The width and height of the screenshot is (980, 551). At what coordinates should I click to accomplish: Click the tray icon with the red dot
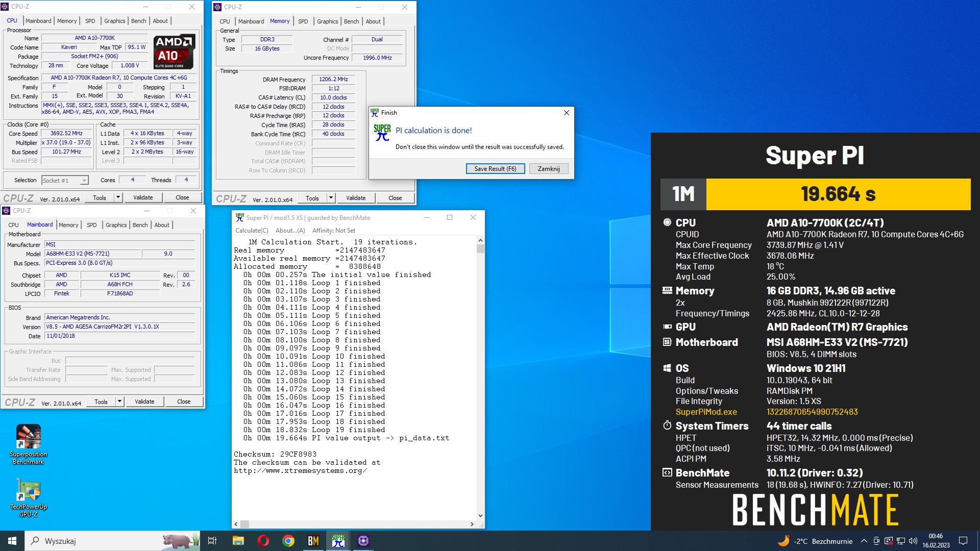889,541
